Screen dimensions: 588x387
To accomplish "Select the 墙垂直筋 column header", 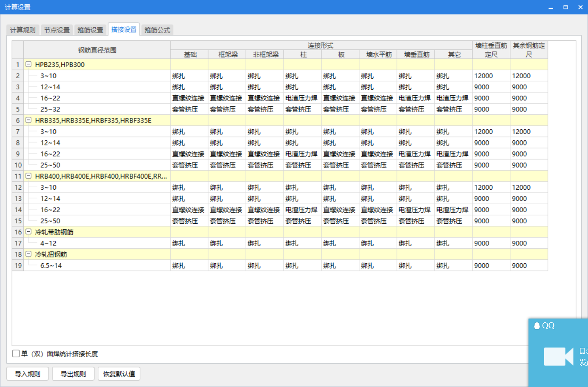I will click(x=416, y=54).
